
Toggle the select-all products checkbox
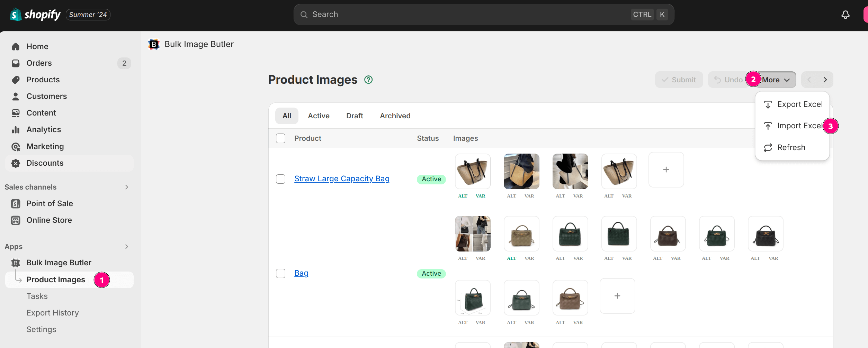[x=280, y=138]
